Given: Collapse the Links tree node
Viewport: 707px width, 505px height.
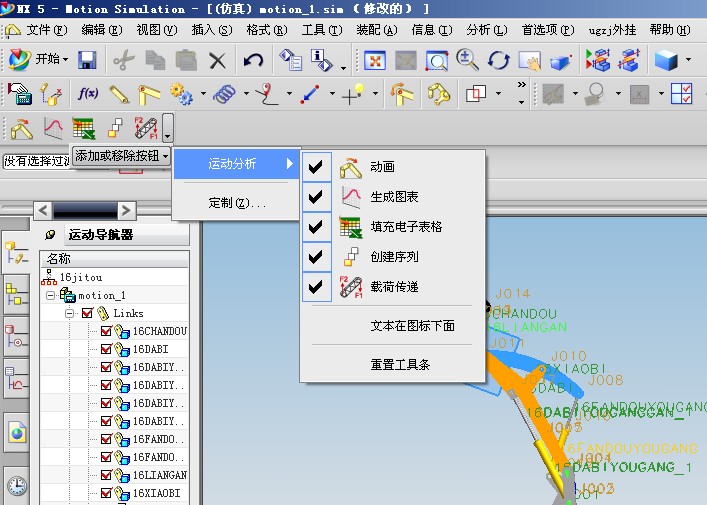Looking at the screenshot, I should 69,313.
